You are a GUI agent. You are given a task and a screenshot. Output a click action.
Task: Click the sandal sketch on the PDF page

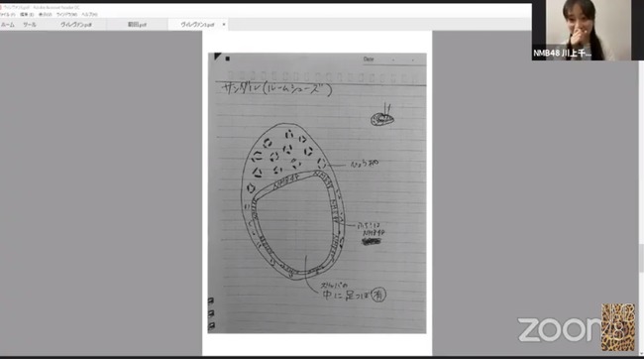click(293, 201)
